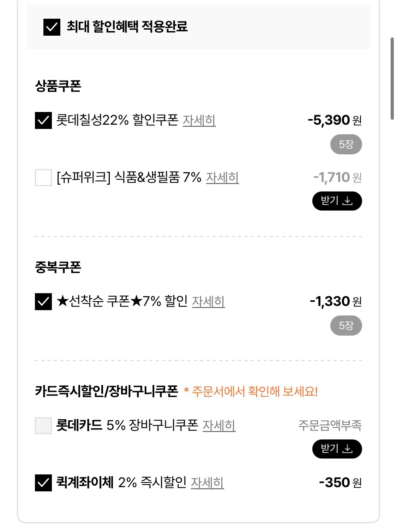397x532 pixels.
Task: Click the vertical scrollbar thumb
Action: [x=392, y=78]
